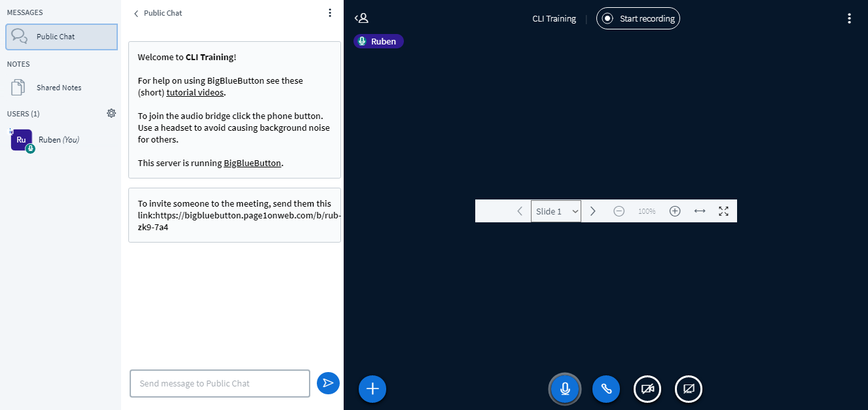Fit presentation to width
Viewport: 868px width, 410px height.
point(700,211)
